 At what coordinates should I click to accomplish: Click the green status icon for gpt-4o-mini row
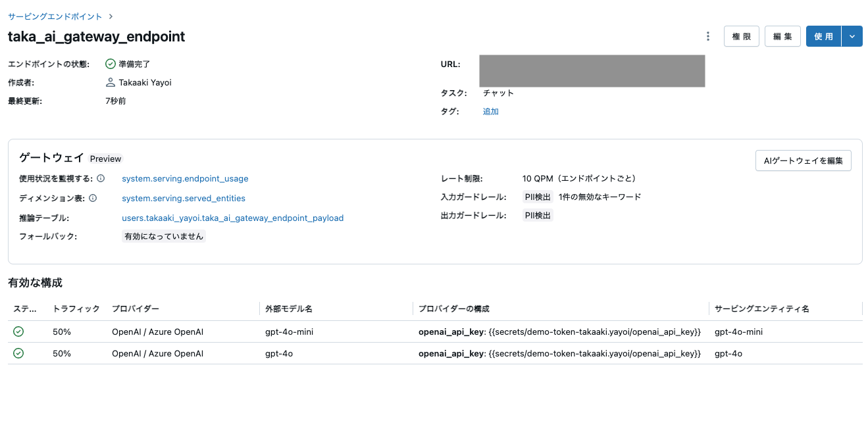tap(18, 331)
